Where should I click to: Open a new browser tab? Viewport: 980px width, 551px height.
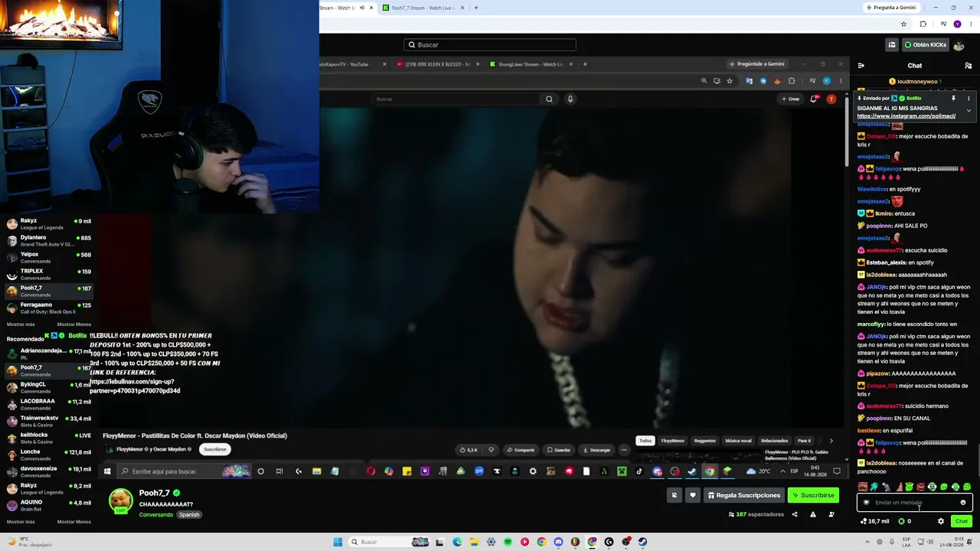coord(476,8)
